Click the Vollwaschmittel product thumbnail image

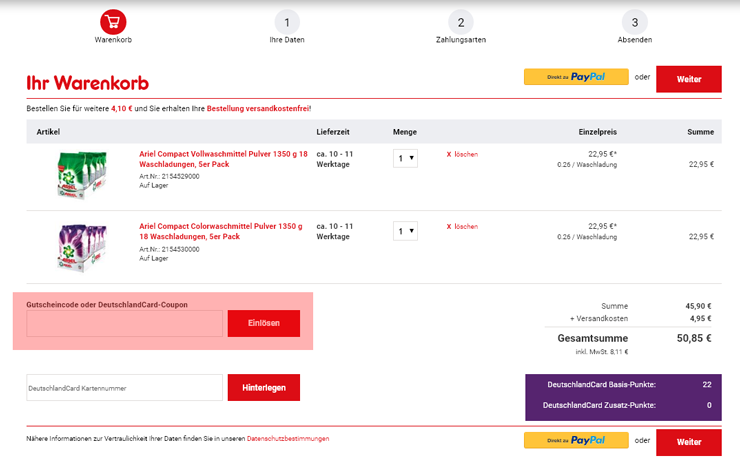coord(82,175)
